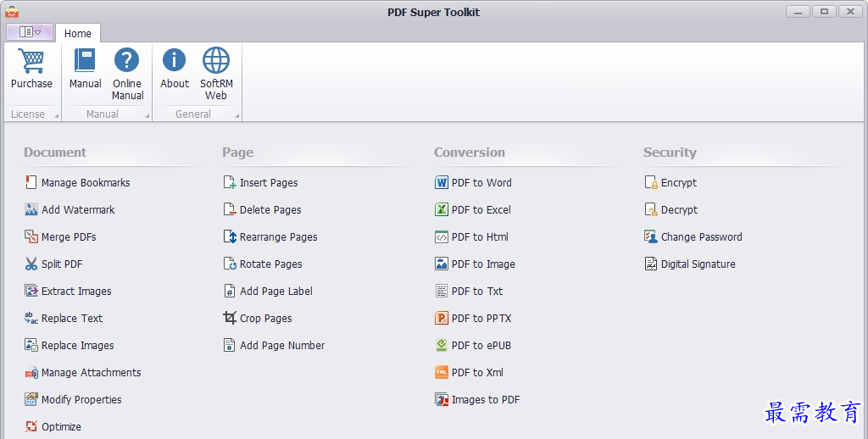
Task: Click the Rotate Pages icon
Action: coord(230,264)
